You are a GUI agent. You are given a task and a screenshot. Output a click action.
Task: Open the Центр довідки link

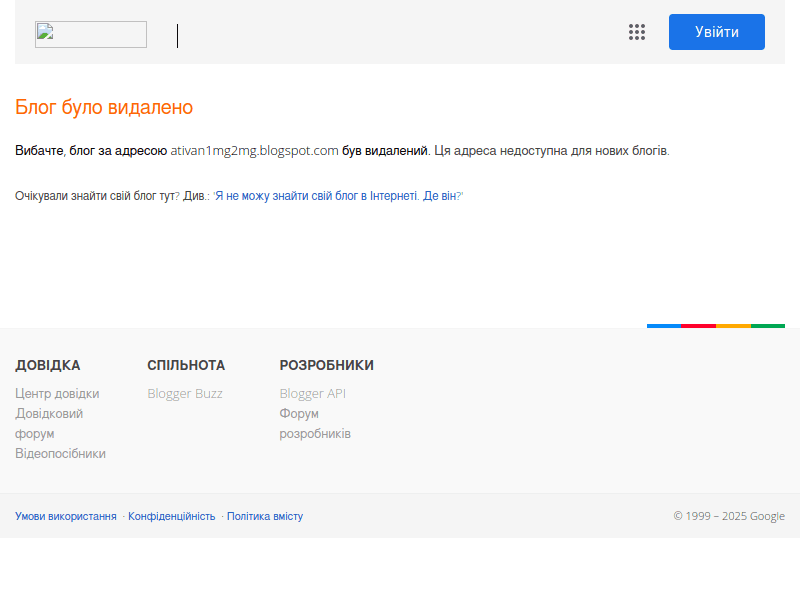[57, 393]
